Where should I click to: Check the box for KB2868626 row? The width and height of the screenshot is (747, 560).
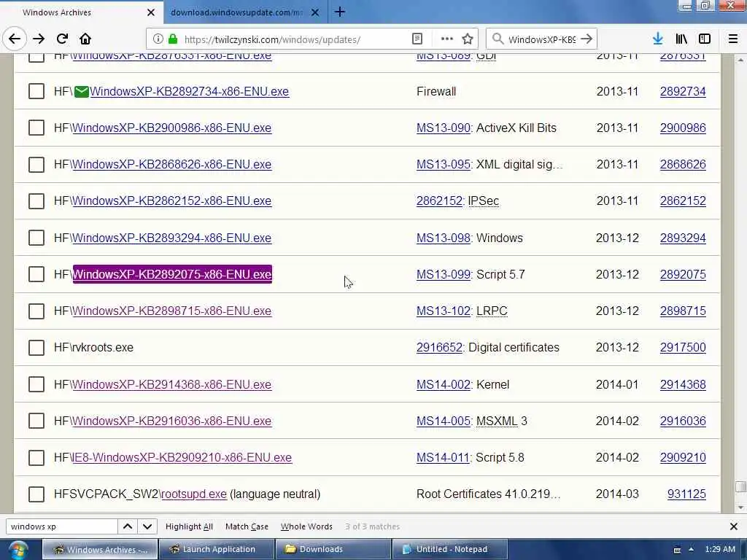(x=36, y=164)
